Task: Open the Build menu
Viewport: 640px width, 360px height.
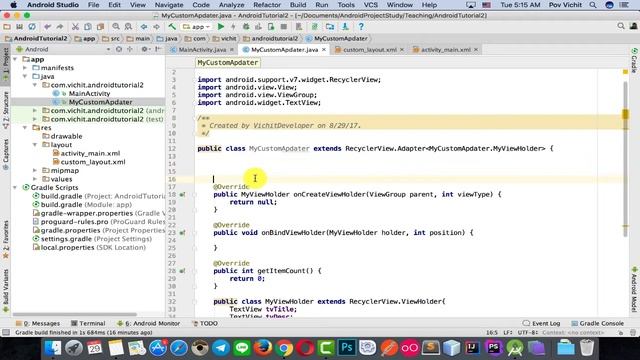Action: [298, 5]
